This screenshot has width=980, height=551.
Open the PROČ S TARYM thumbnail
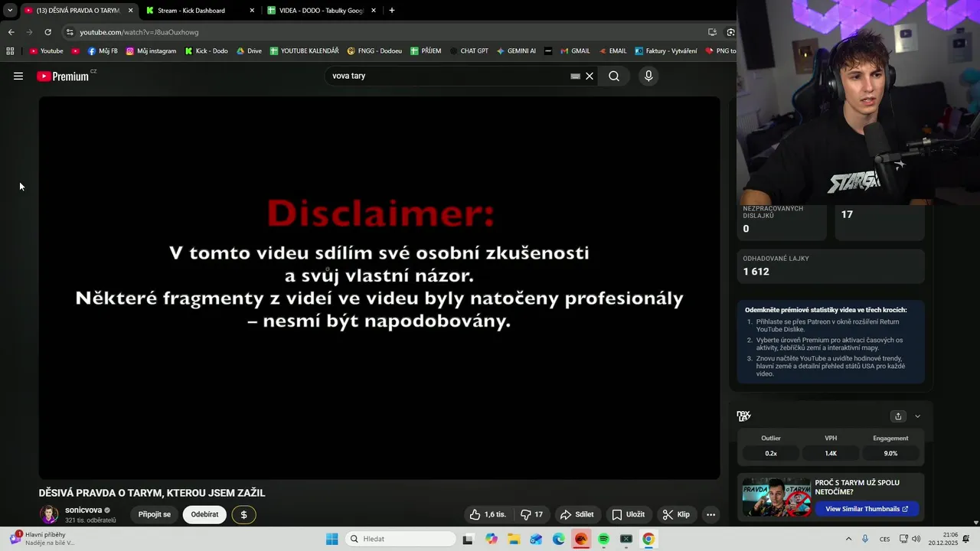tap(776, 498)
